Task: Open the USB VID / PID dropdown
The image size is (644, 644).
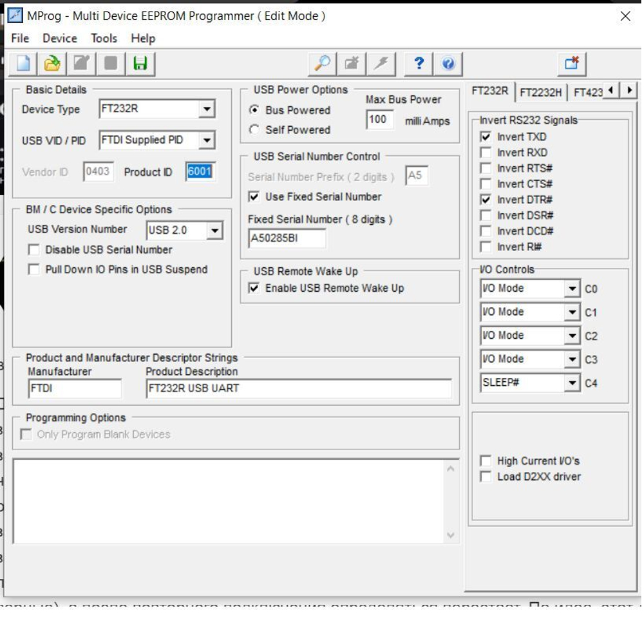Action: click(207, 140)
